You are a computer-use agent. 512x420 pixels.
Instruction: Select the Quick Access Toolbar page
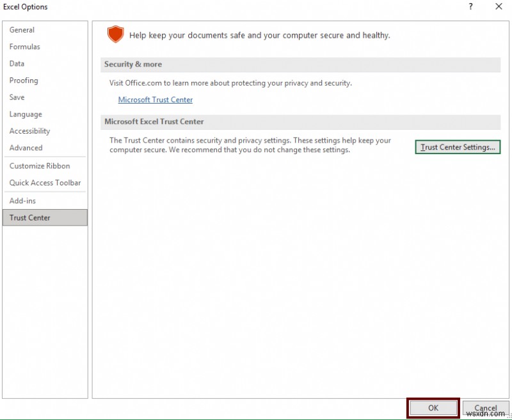pyautogui.click(x=45, y=183)
